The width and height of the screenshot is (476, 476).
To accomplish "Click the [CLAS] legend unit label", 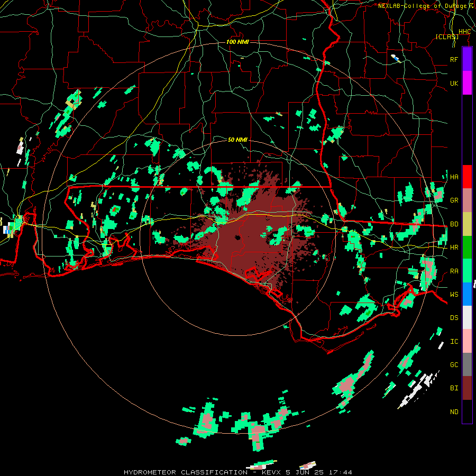I will coord(447,36).
